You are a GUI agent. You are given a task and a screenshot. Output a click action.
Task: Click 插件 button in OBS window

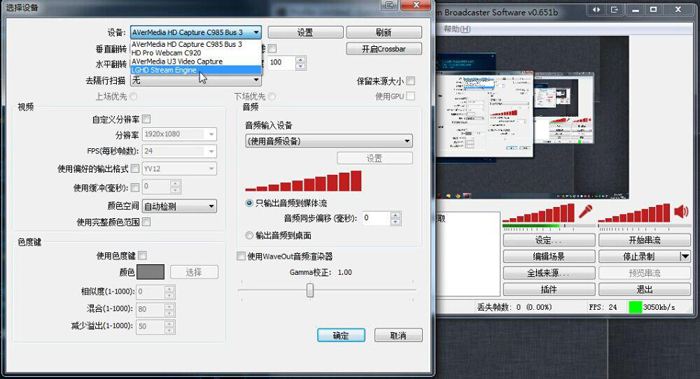coord(549,289)
